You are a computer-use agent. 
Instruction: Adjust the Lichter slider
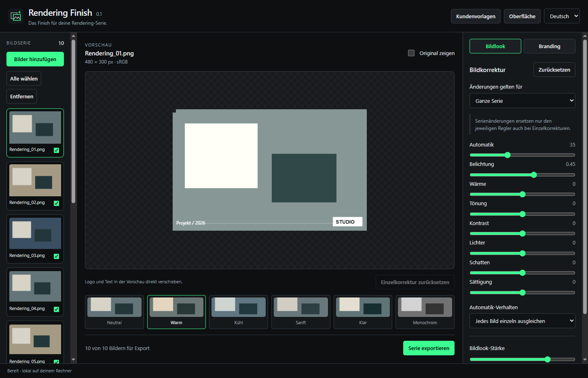click(522, 253)
